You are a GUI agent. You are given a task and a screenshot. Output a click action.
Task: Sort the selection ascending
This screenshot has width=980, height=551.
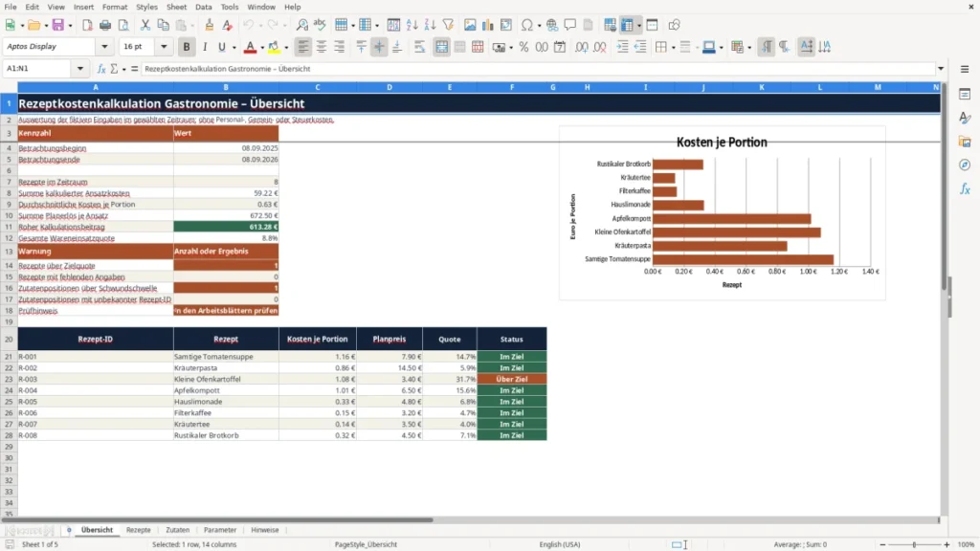[x=412, y=25]
